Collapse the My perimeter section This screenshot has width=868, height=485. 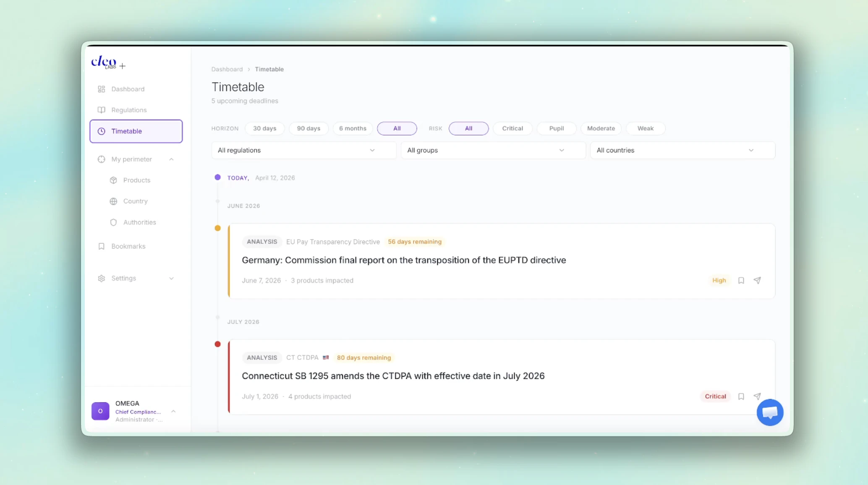[171, 159]
